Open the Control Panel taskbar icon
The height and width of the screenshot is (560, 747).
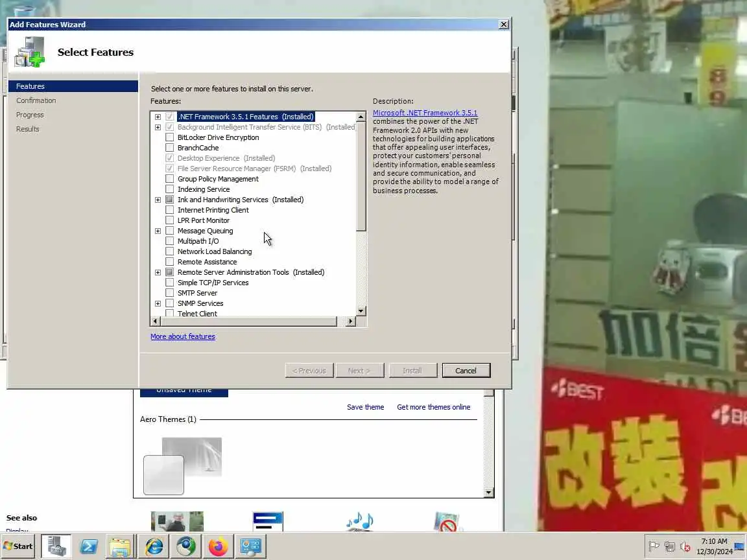click(250, 546)
